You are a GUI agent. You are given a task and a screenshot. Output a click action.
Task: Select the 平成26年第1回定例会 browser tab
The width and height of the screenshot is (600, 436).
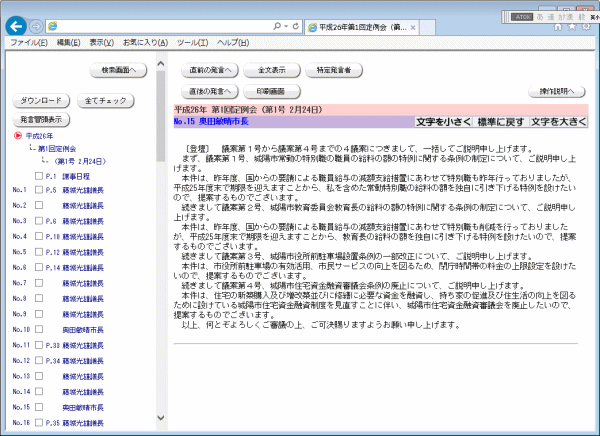pos(362,28)
